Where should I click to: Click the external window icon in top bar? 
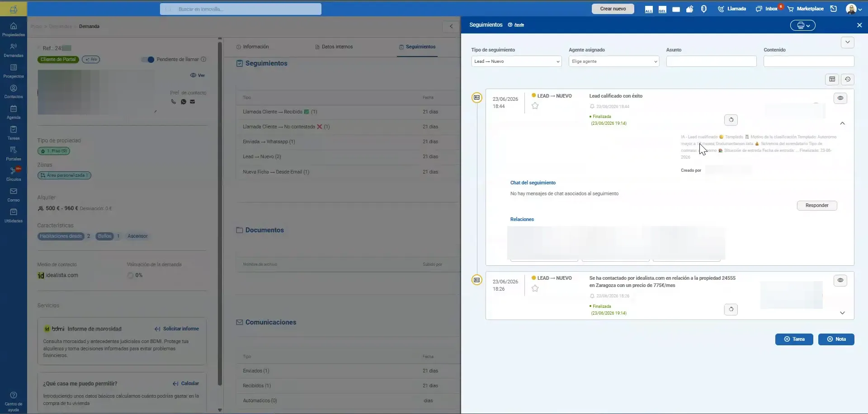(x=834, y=9)
